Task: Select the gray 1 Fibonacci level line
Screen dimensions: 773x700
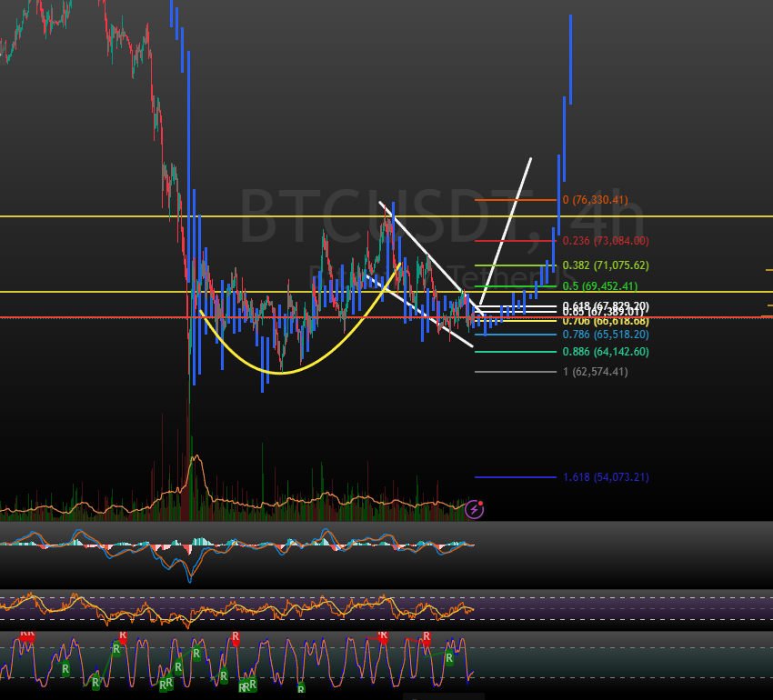Action: click(516, 372)
